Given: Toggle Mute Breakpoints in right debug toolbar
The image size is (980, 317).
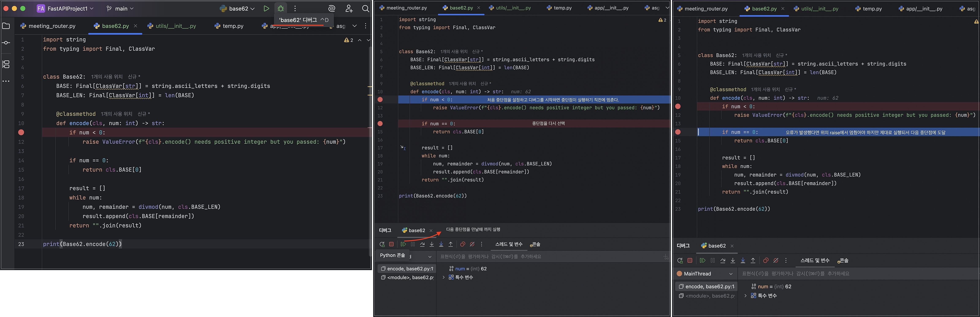Looking at the screenshot, I should pos(776,261).
